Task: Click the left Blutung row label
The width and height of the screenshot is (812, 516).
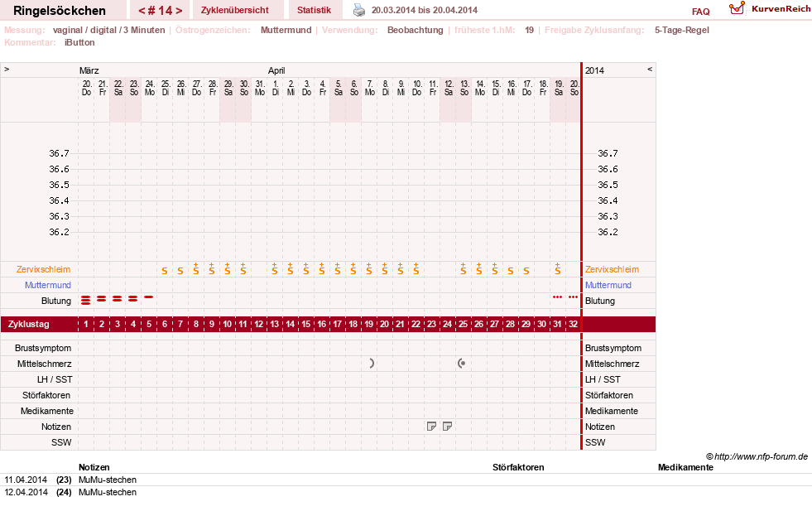Action: 56,301
